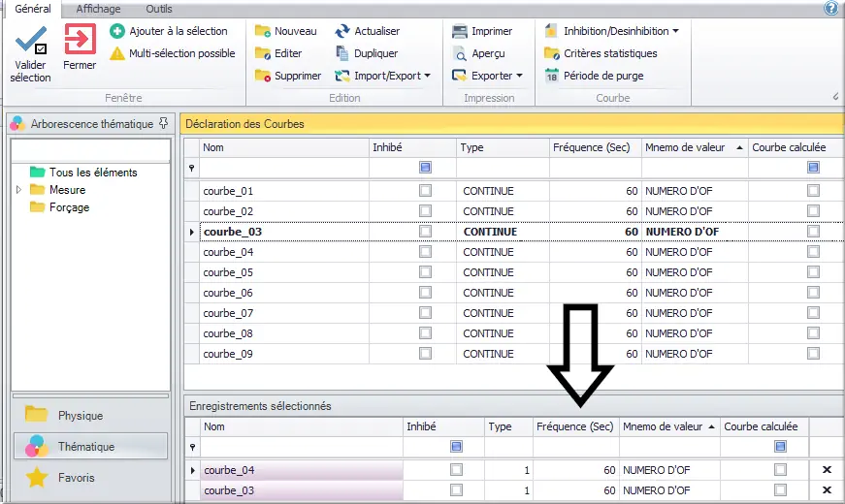The height and width of the screenshot is (504, 845).
Task: Click filter icon in Enregistrements sélectionnés grid
Action: [192, 447]
